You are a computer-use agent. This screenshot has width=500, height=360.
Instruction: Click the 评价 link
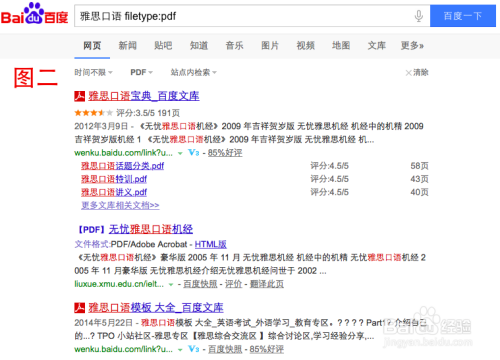233,284
